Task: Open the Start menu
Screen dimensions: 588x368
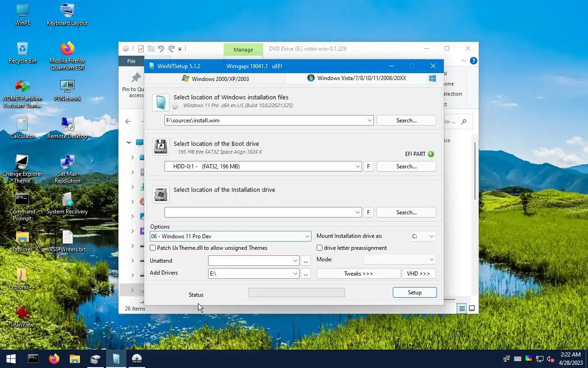Action: 11,359
